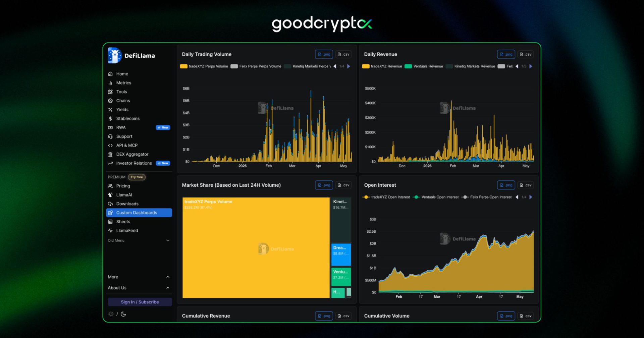Select Custom Dashboards in sidebar
The image size is (644, 338).
coord(139,213)
